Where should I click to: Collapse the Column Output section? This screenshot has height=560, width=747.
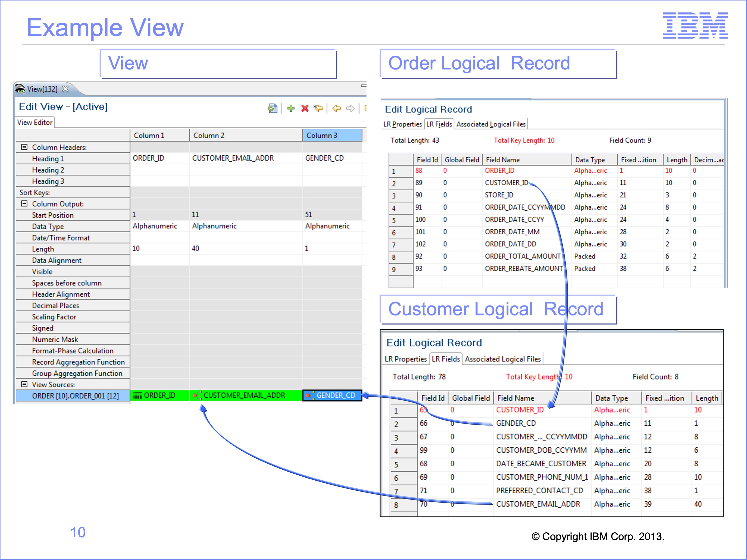pos(24,203)
